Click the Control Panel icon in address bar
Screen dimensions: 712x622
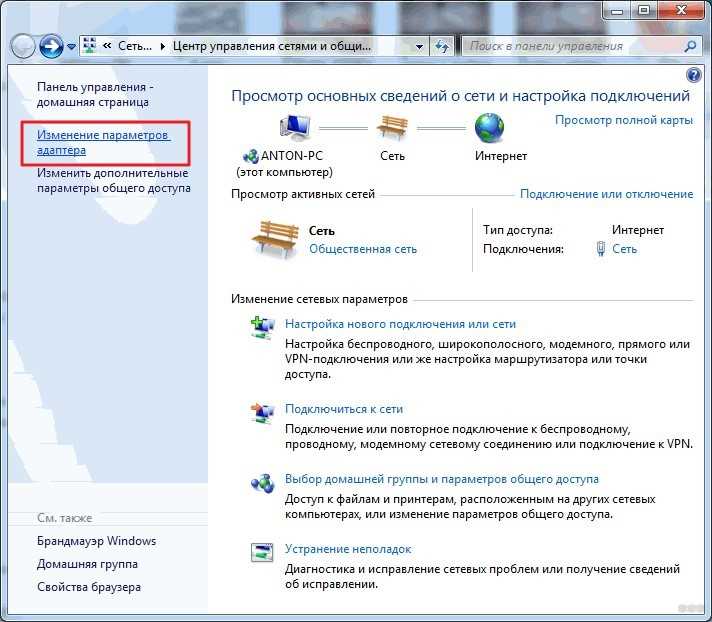click(x=90, y=45)
